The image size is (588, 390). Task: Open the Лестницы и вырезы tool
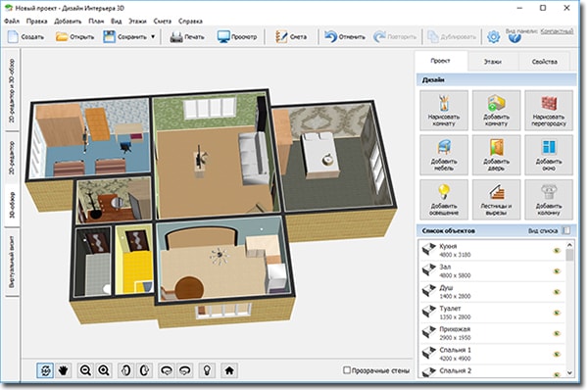(x=496, y=200)
